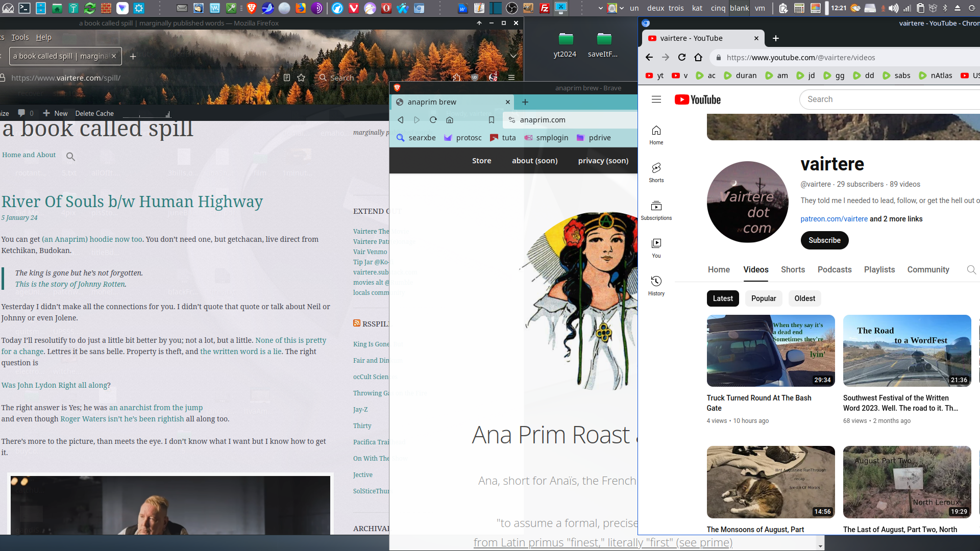980x551 pixels.
Task: Click Brave's bookmark page icon
Action: [x=492, y=120]
